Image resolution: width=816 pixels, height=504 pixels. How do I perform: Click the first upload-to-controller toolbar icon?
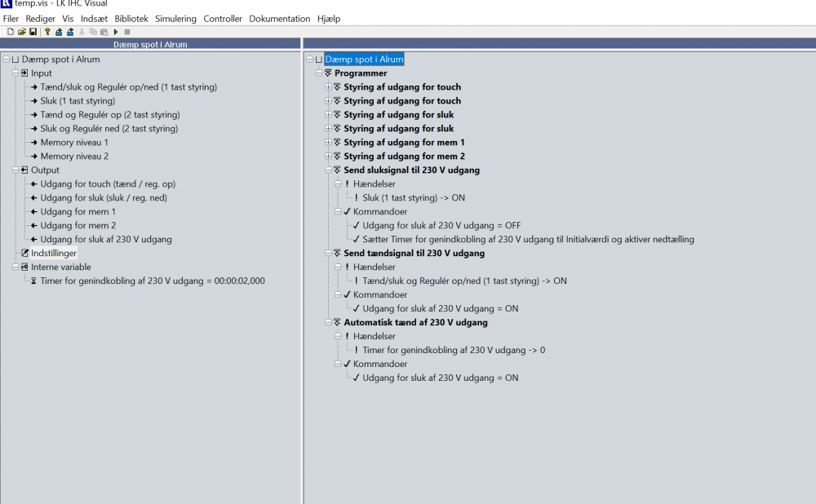point(59,32)
